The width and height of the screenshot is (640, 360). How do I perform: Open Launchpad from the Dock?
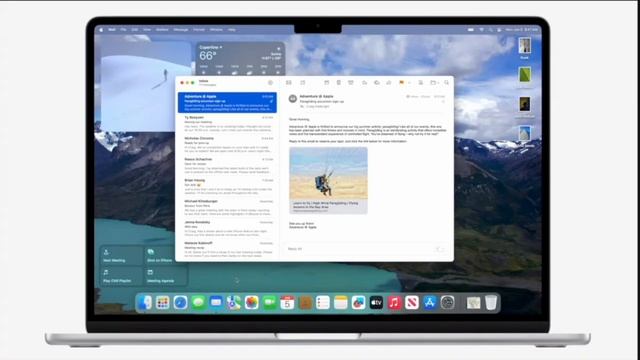(162, 302)
